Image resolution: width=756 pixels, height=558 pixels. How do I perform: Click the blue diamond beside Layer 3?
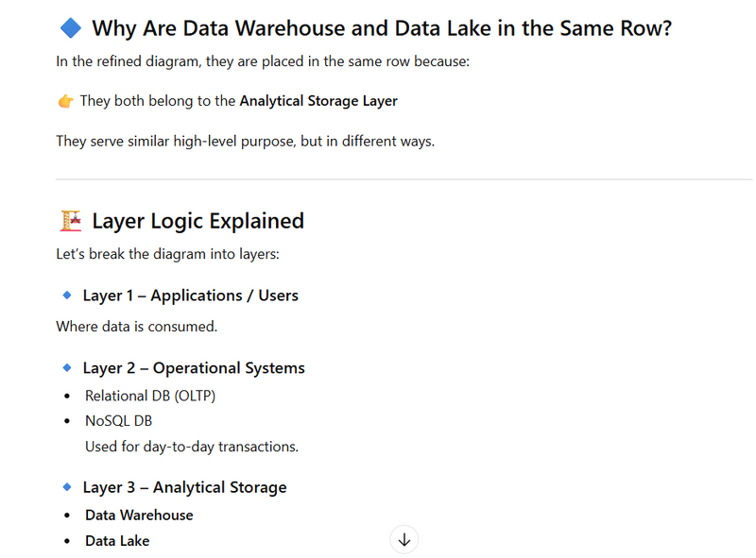coord(67,487)
